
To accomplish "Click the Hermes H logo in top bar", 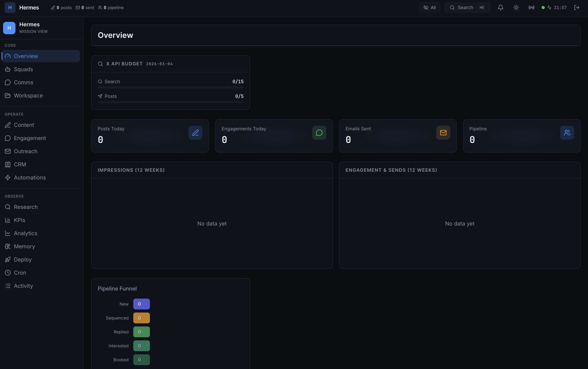I will 10,8.
